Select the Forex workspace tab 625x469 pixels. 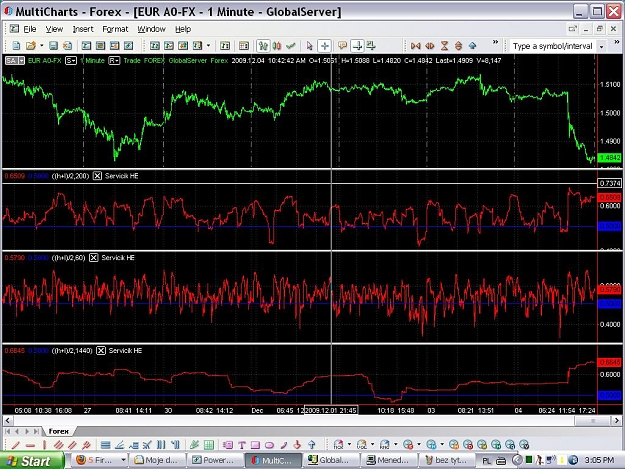tap(58, 431)
